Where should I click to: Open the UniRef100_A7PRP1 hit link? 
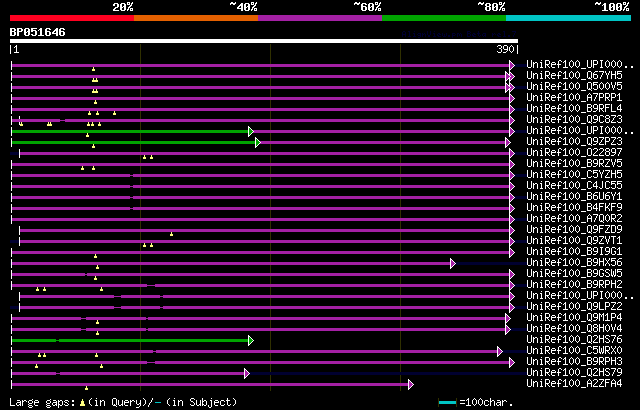click(x=573, y=97)
